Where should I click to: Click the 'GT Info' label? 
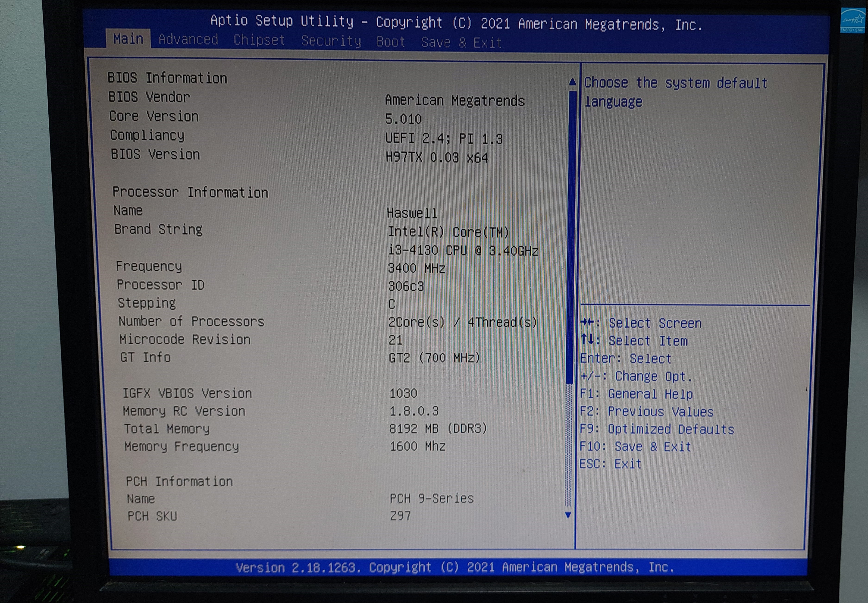click(145, 357)
